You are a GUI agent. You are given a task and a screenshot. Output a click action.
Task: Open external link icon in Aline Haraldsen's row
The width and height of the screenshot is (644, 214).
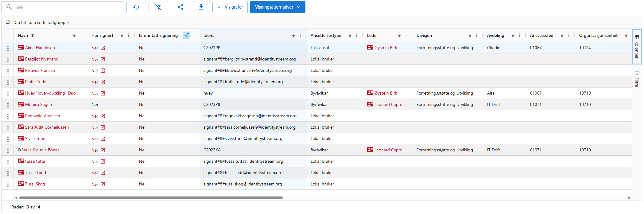click(x=103, y=48)
